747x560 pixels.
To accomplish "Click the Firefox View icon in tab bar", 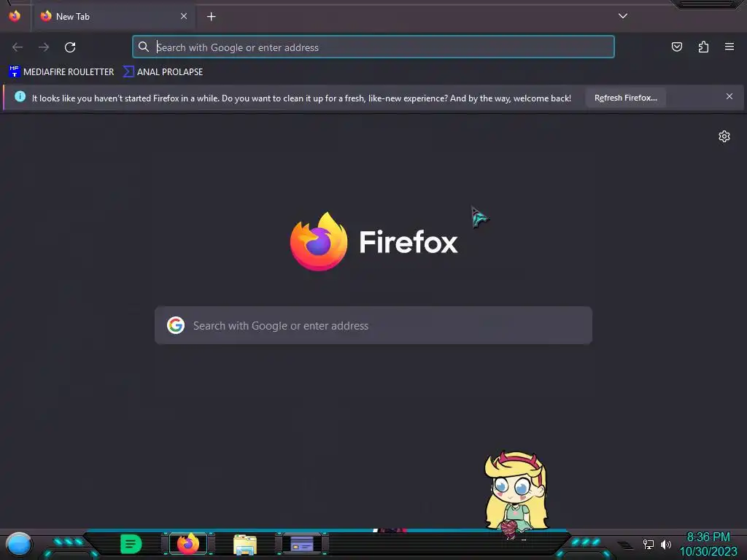I will 15,16.
